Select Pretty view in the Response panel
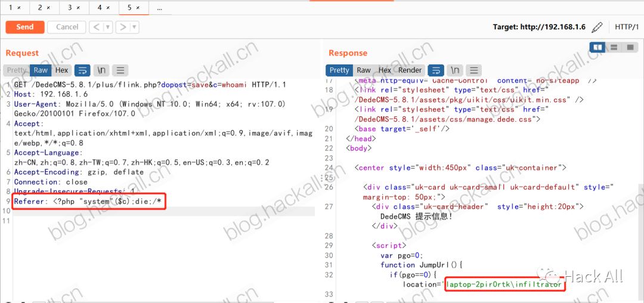The width and height of the screenshot is (644, 303). (x=339, y=70)
